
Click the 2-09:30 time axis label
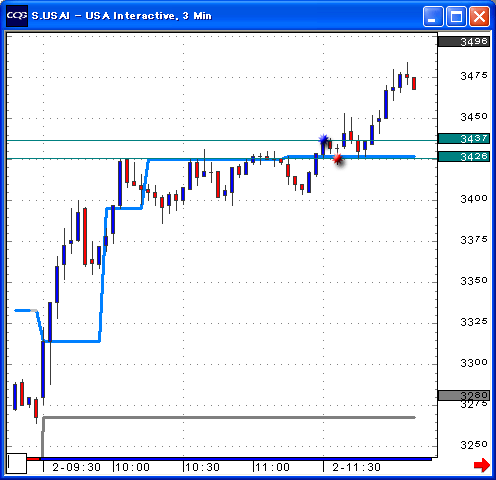77,467
